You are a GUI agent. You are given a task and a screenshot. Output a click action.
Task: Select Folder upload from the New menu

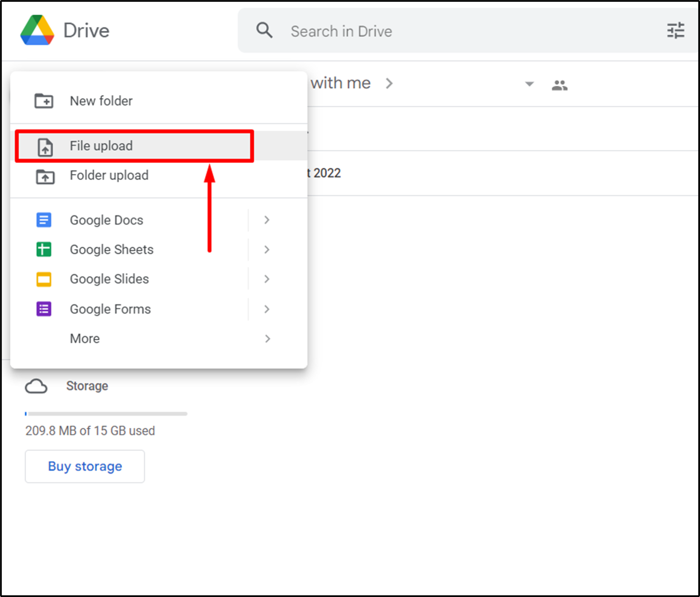109,175
